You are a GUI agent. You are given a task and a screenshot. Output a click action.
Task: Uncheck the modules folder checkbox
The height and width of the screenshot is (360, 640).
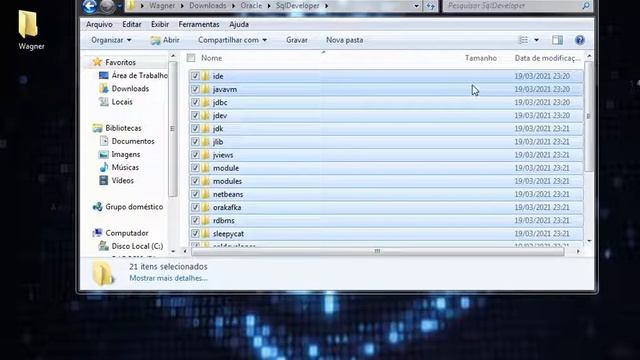click(x=195, y=181)
